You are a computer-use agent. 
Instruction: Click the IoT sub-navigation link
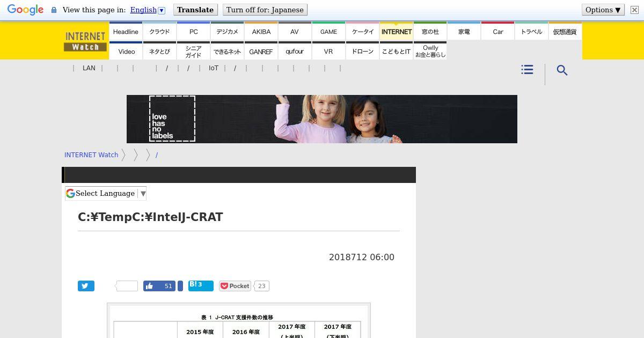pyautogui.click(x=214, y=68)
